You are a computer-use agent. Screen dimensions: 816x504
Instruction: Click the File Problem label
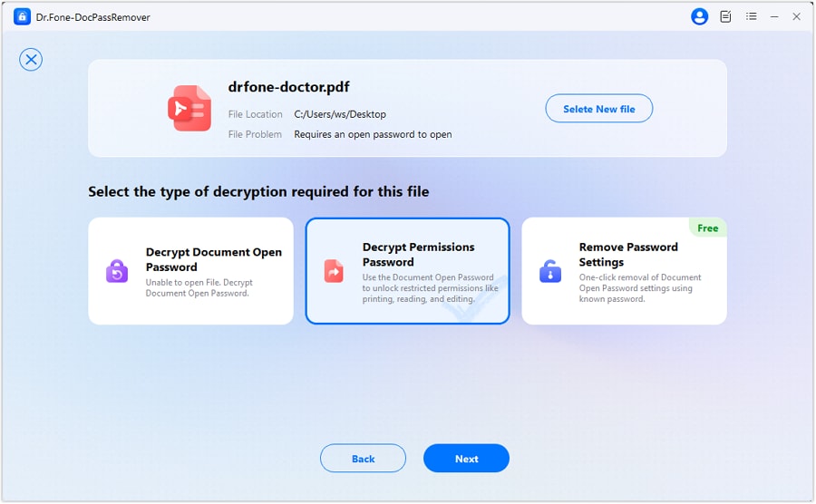click(255, 134)
